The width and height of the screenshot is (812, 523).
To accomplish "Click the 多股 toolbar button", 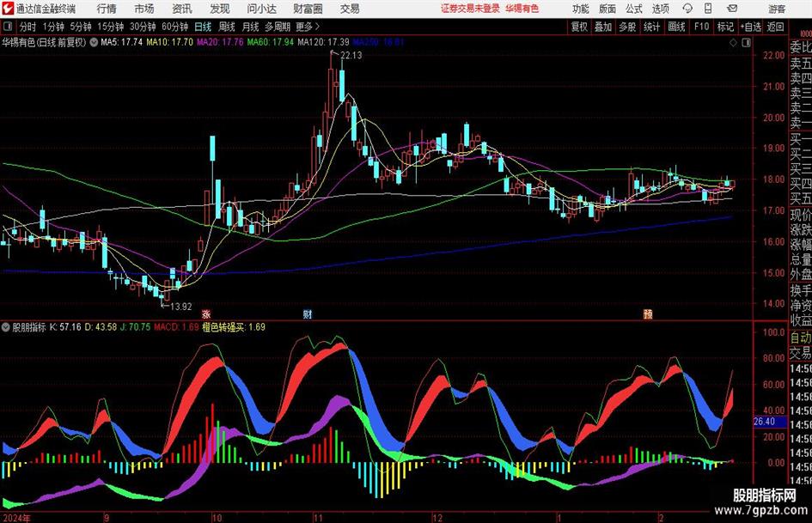I will [627, 27].
